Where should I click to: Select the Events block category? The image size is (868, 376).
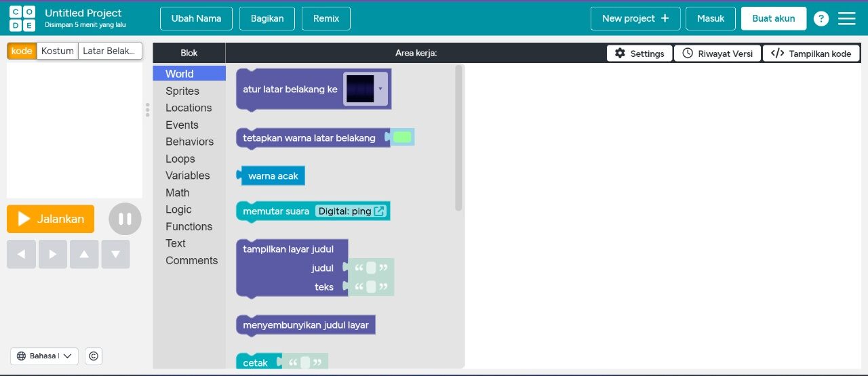(x=182, y=125)
